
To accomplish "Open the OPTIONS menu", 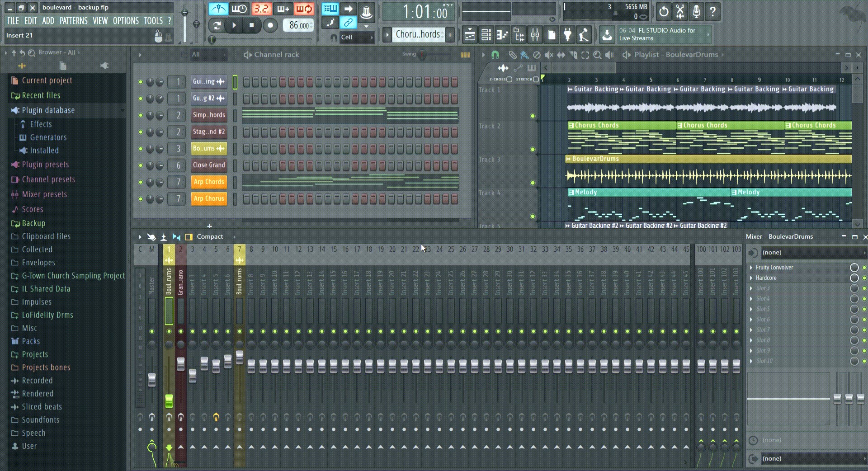I will [126, 21].
